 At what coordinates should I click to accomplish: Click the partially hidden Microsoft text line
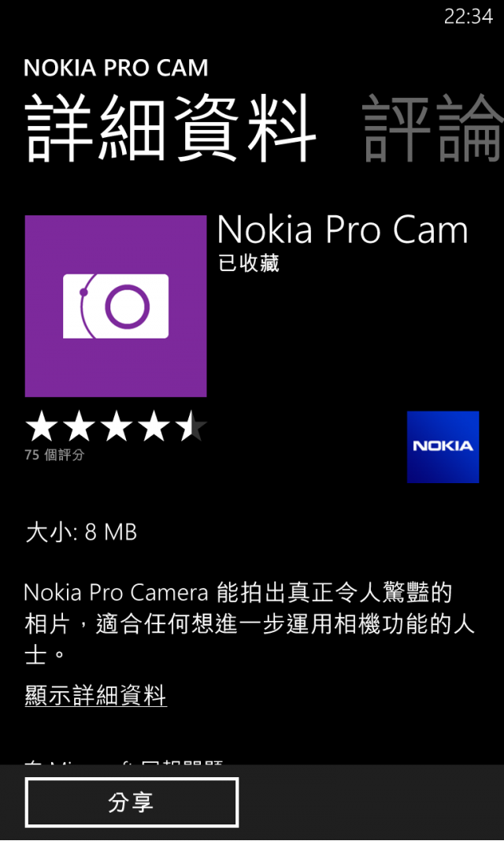[x=124, y=762]
